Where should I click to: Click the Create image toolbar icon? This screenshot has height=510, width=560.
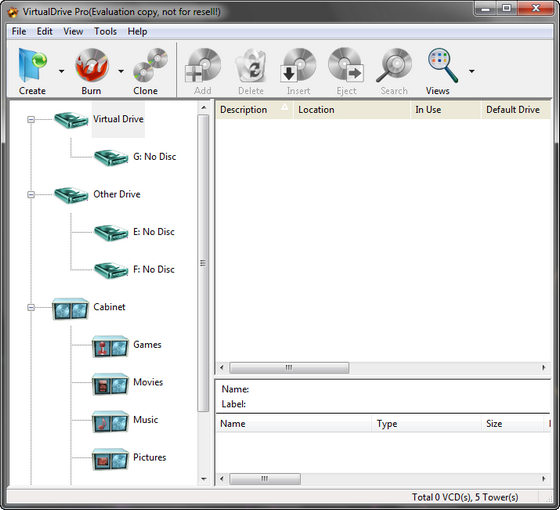[x=32, y=66]
